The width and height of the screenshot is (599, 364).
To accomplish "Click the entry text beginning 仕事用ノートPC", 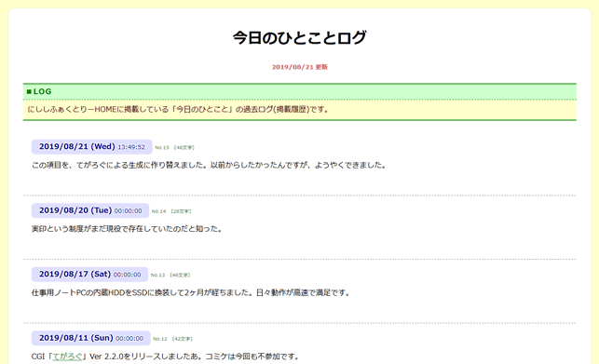I will [x=191, y=293].
